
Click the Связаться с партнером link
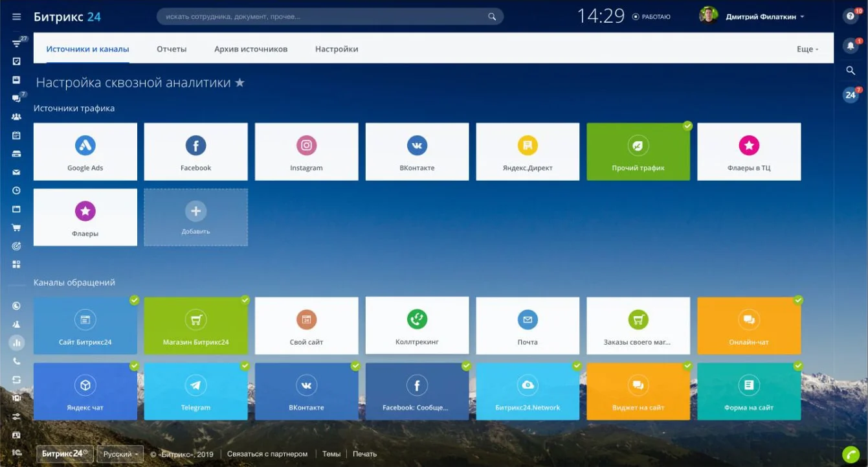tap(269, 454)
